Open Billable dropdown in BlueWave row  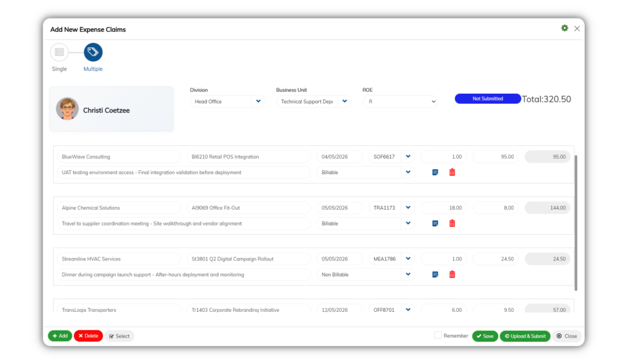408,172
